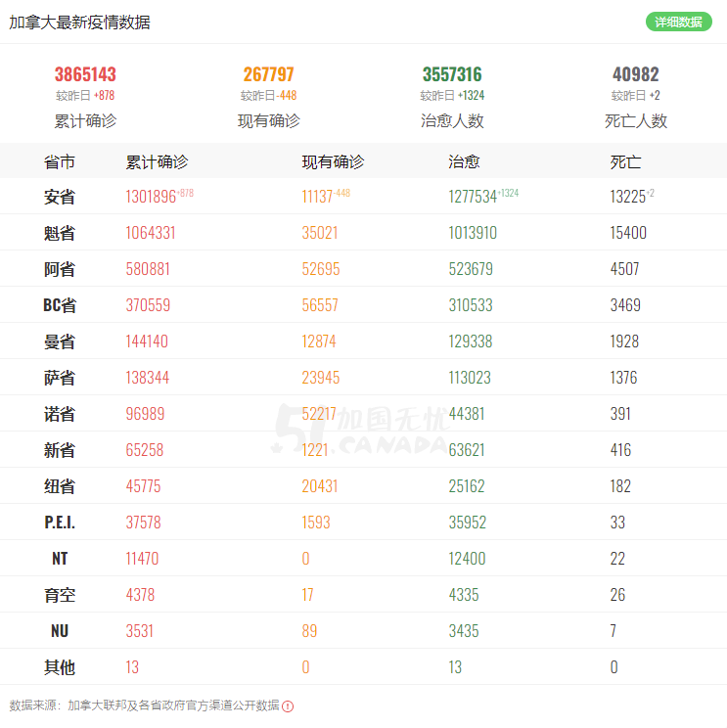727x728 pixels.
Task: Click 安省 cumulative value 1301896
Action: click(x=151, y=197)
